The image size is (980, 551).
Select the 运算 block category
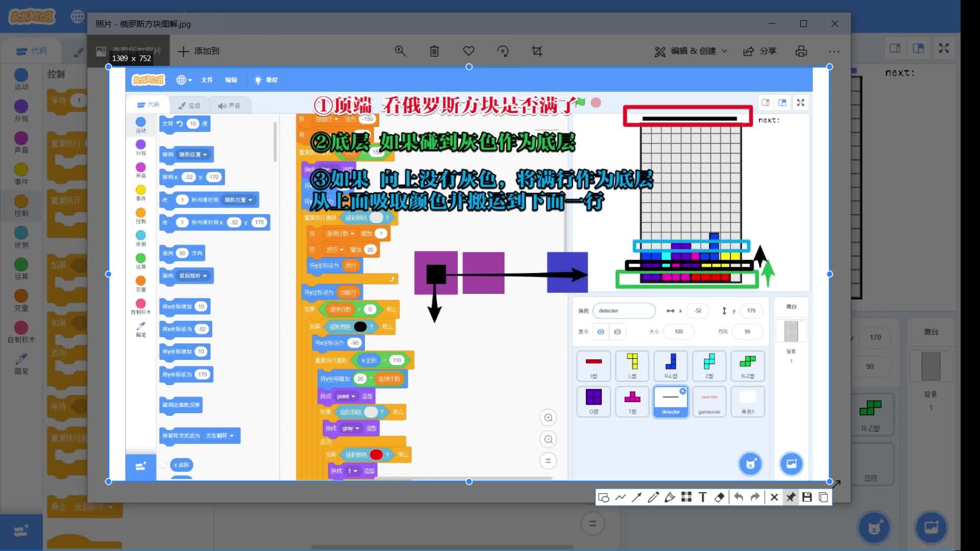(x=21, y=269)
